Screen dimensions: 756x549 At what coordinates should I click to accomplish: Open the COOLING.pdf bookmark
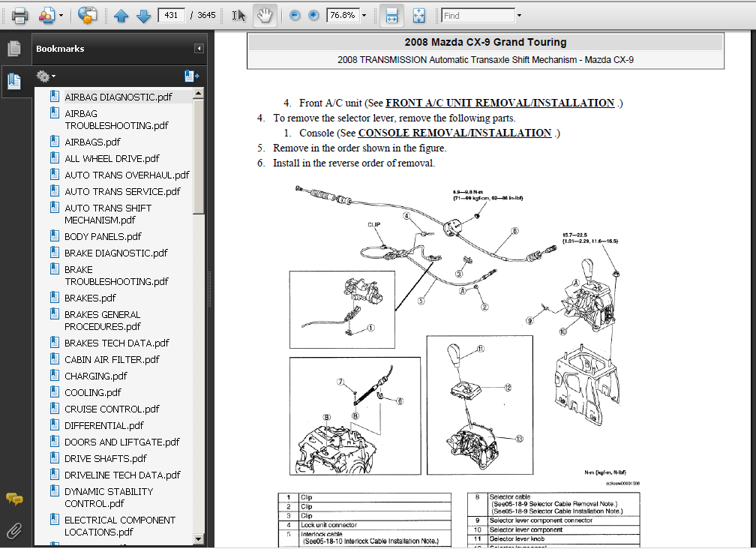(92, 393)
